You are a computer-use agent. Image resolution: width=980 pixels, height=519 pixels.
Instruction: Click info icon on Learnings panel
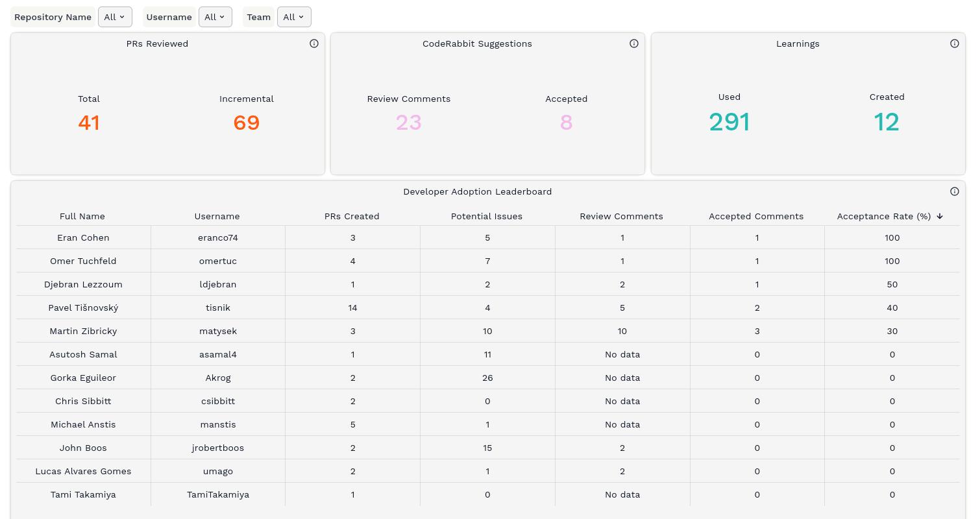(x=955, y=43)
